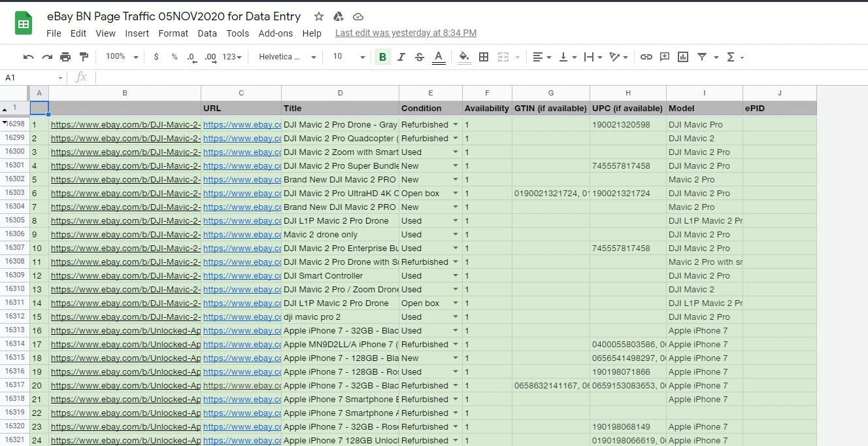Open the horizontal align dropdown
Screen dimensions: 868x446
pos(542,57)
